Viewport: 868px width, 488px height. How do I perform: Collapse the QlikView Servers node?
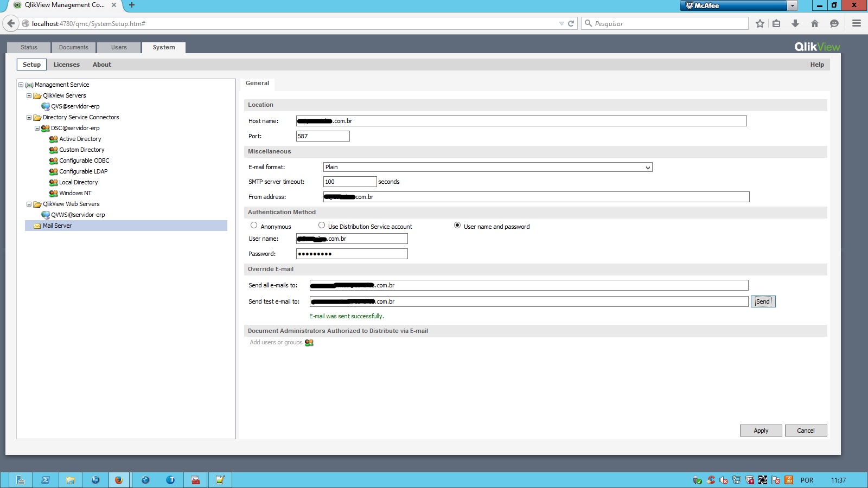(29, 95)
